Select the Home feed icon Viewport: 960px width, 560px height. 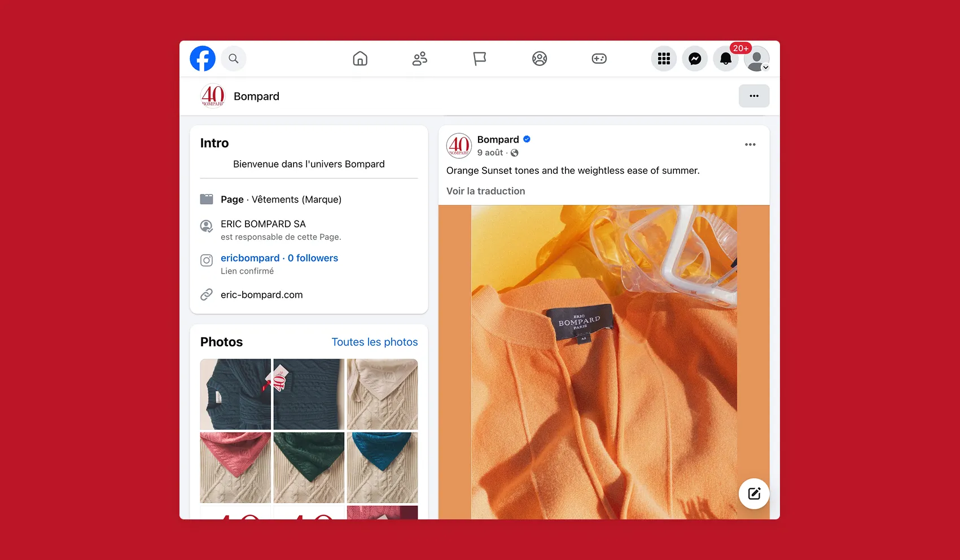(360, 58)
